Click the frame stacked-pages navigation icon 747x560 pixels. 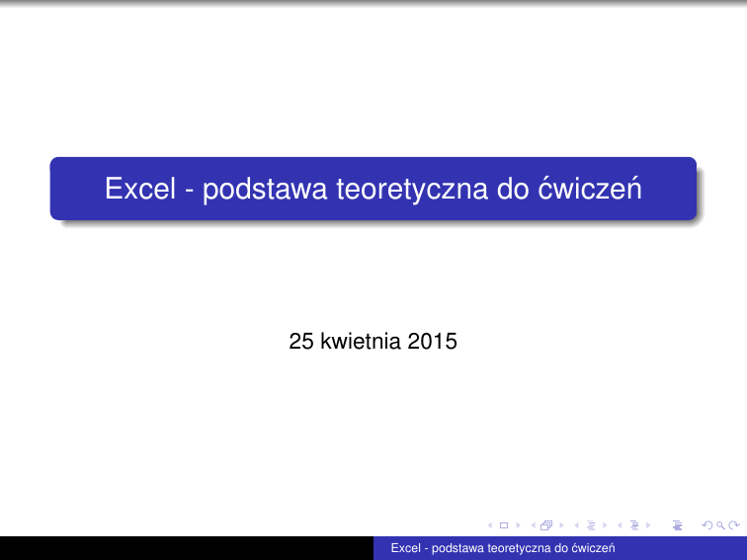546,524
